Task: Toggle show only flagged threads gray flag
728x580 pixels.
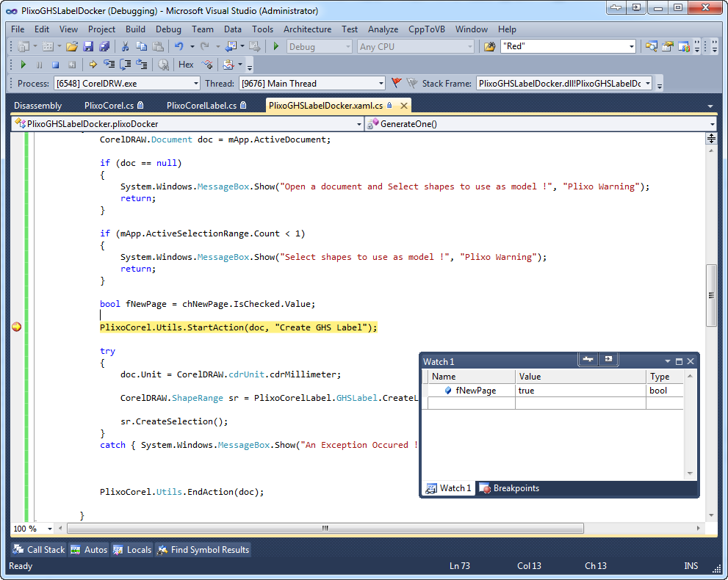Action: 412,83
